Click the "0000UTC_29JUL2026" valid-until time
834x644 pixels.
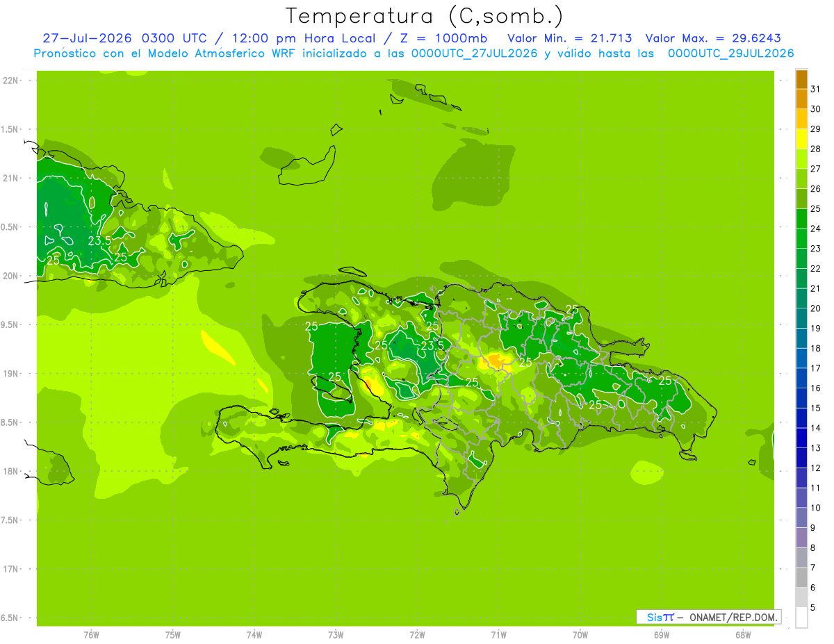tap(731, 53)
